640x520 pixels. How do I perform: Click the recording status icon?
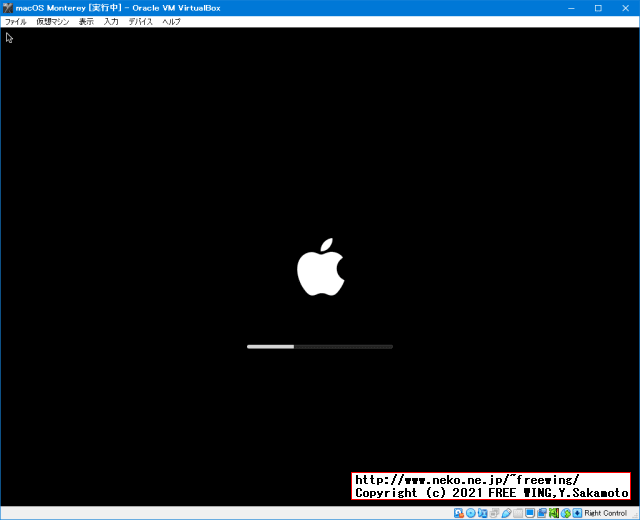[x=542, y=513]
